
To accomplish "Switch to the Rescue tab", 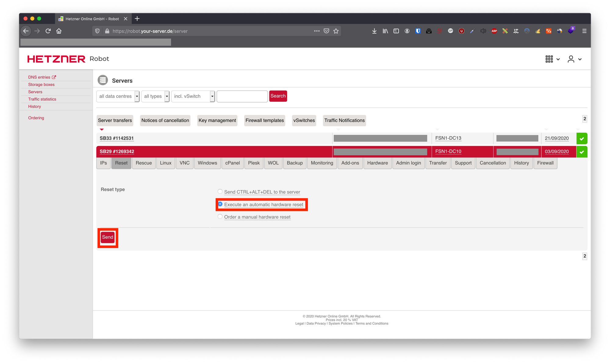I will click(x=144, y=163).
